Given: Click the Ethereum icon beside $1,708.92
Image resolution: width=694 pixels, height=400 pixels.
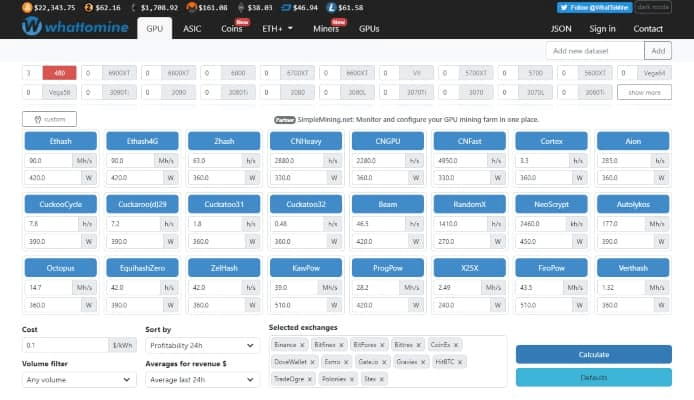Looking at the screenshot, I should coord(133,8).
